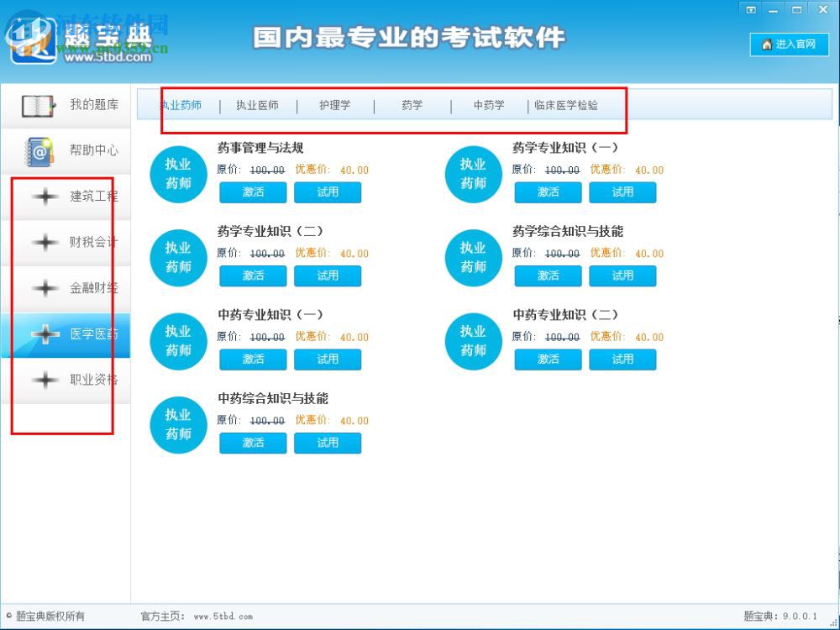Expand the 财税会计 category
The height and width of the screenshot is (630, 840).
pyautogui.click(x=45, y=242)
